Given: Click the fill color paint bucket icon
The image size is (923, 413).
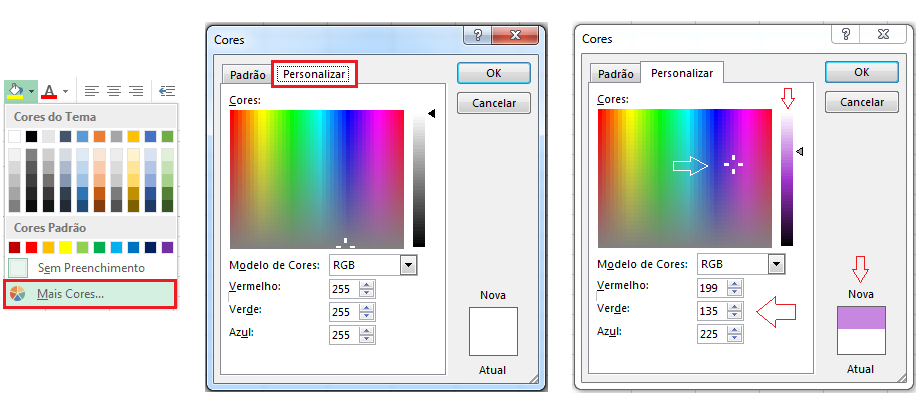Looking at the screenshot, I should coord(17,91).
